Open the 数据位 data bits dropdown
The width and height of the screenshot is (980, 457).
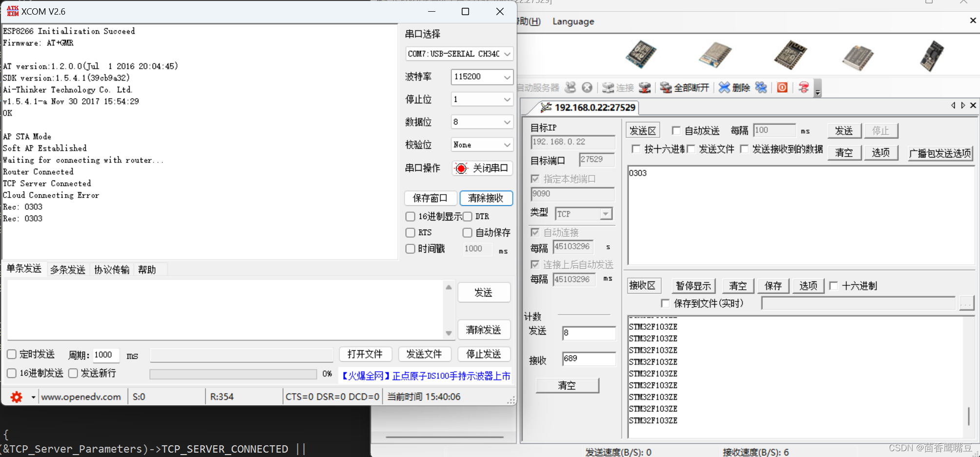[x=482, y=122]
